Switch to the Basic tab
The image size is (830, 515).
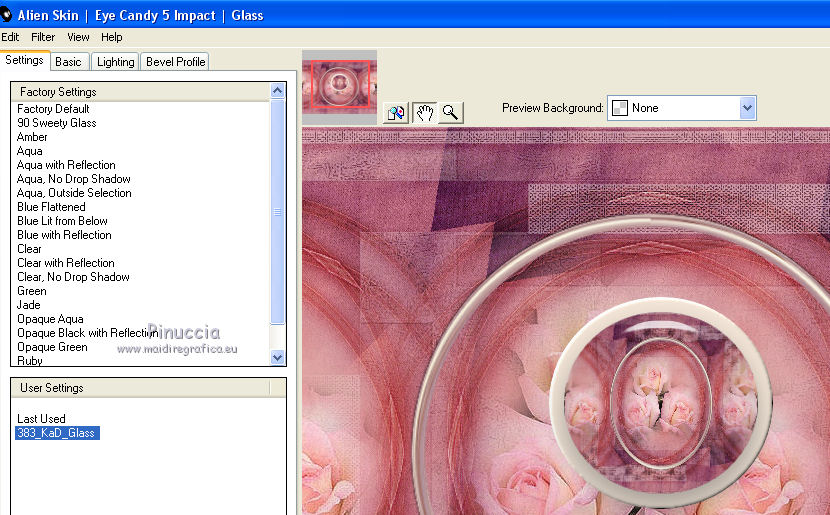[x=68, y=62]
